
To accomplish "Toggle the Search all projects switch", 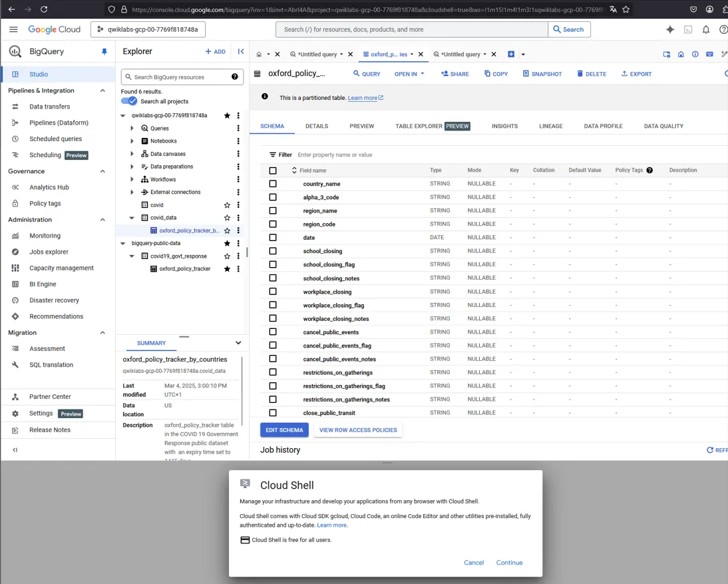I will coord(128,101).
